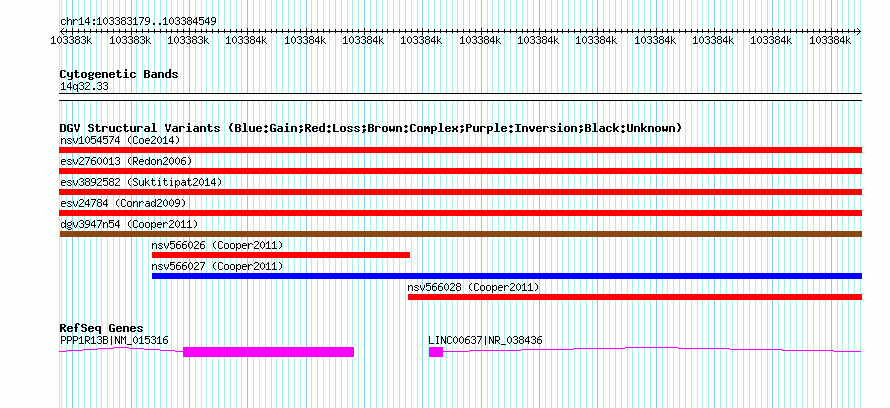Click the nsv1054574 (Coe2014) red loss bar
This screenshot has width=890, height=408.
pyautogui.click(x=460, y=150)
